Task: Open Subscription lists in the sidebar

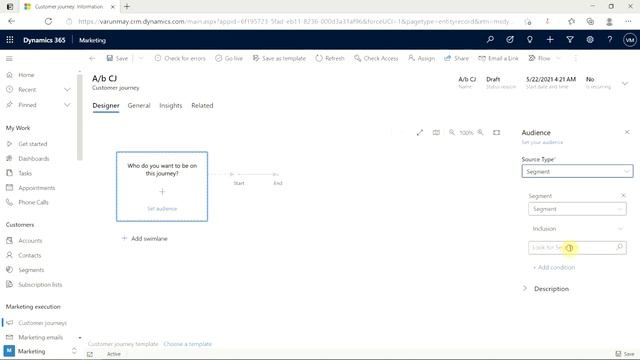Action: (x=40, y=284)
